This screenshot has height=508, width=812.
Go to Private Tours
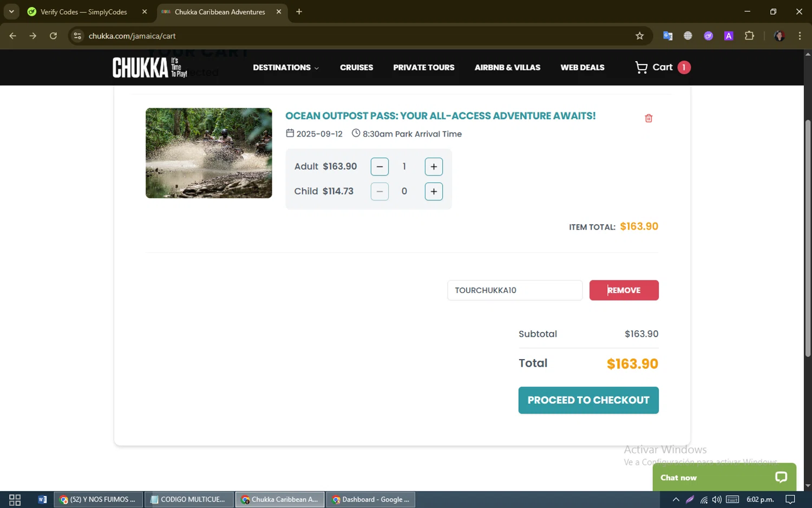pyautogui.click(x=423, y=68)
